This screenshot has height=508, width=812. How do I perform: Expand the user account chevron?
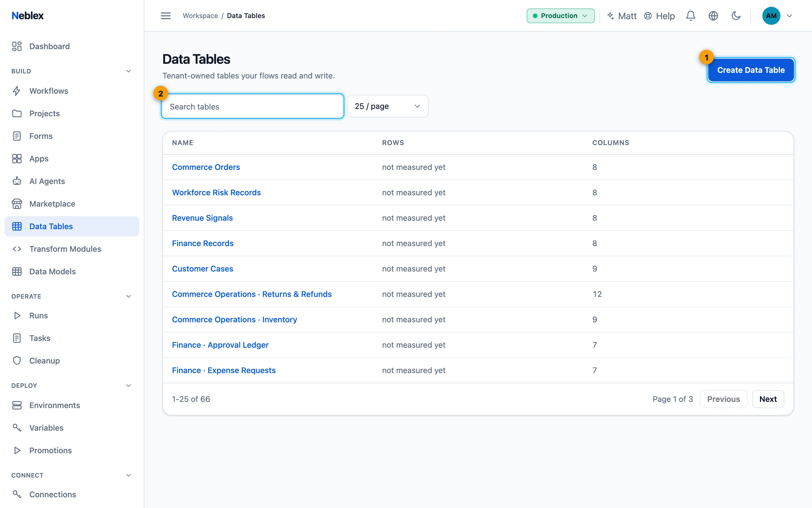tap(789, 16)
